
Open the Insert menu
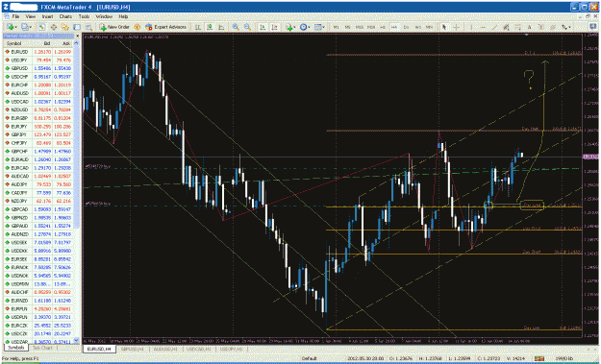click(x=47, y=17)
